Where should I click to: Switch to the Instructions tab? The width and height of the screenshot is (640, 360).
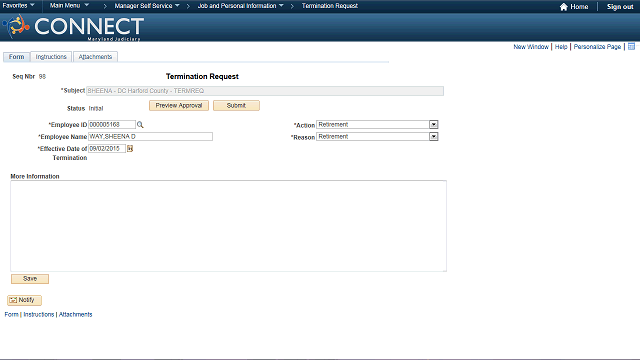pyautogui.click(x=51, y=57)
